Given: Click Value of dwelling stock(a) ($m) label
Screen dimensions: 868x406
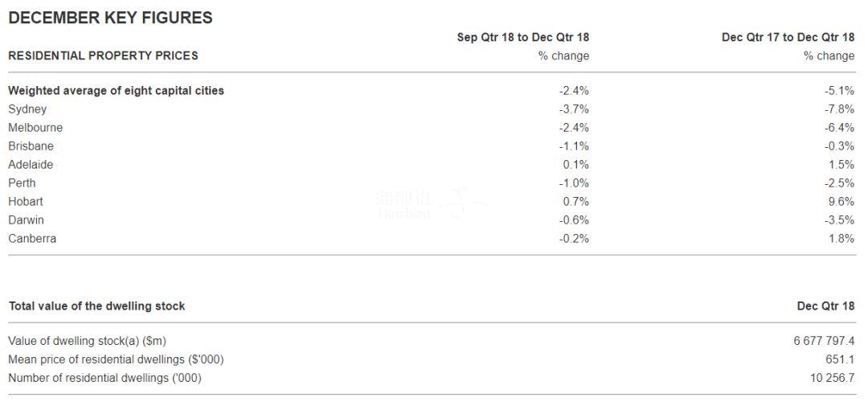Looking at the screenshot, I should (x=88, y=341).
